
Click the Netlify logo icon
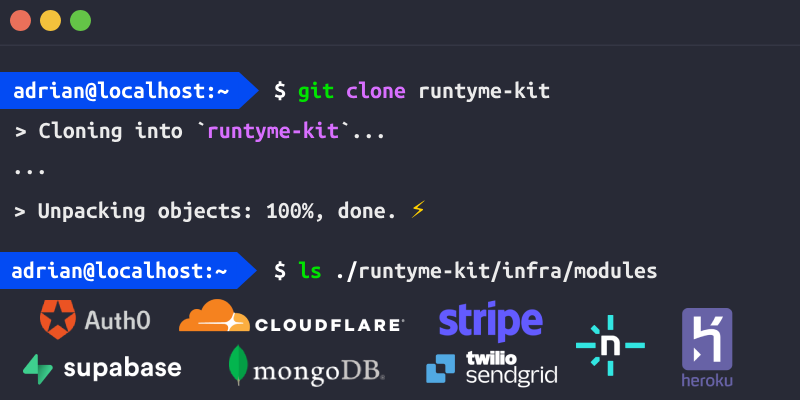tap(610, 346)
